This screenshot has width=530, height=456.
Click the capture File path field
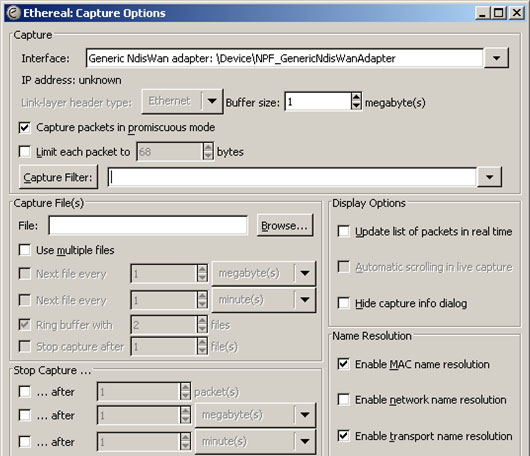pyautogui.click(x=148, y=225)
